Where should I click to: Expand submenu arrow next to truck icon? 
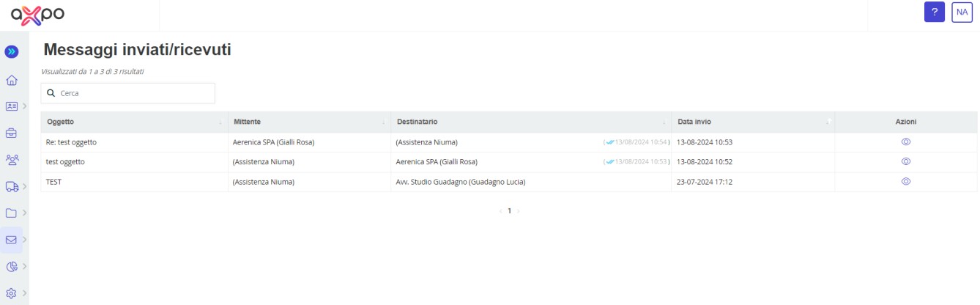[25, 186]
